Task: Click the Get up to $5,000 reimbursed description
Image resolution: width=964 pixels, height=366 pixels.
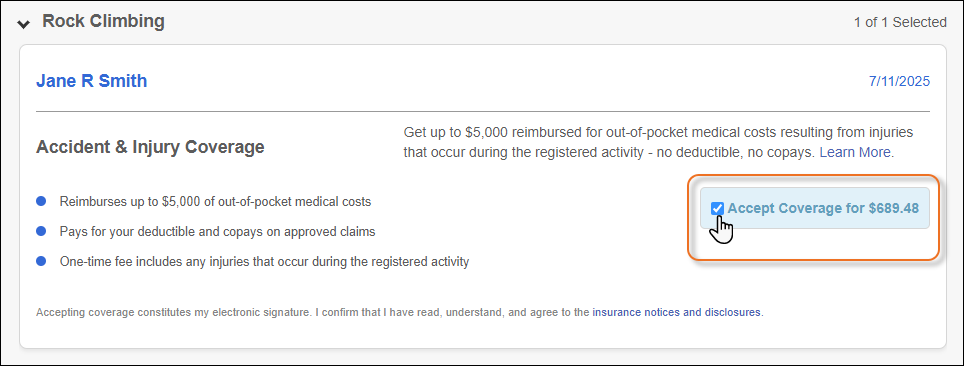Action: (658, 142)
